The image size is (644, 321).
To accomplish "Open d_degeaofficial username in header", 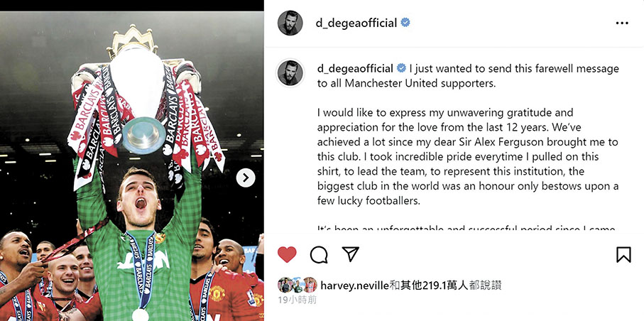I will pyautogui.click(x=356, y=23).
